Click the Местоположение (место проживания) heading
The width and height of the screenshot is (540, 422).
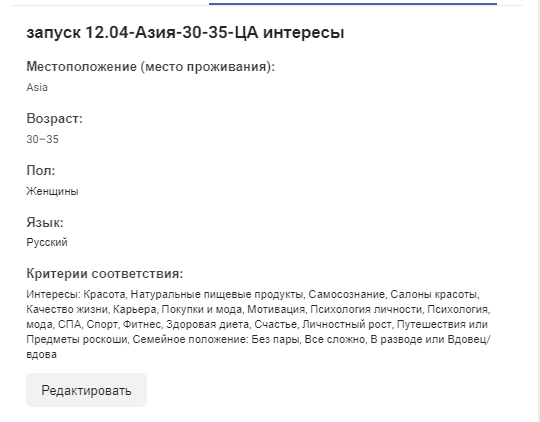(150, 66)
